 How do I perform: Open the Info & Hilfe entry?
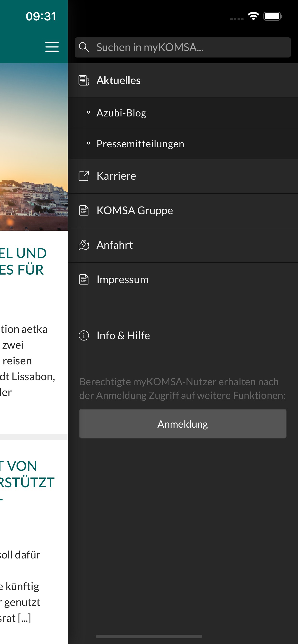(183, 335)
